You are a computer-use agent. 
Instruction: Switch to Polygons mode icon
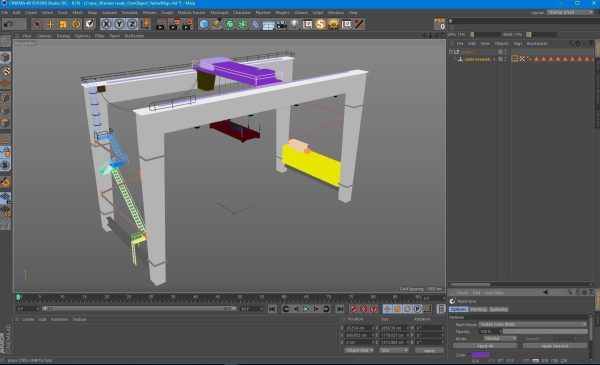point(5,123)
